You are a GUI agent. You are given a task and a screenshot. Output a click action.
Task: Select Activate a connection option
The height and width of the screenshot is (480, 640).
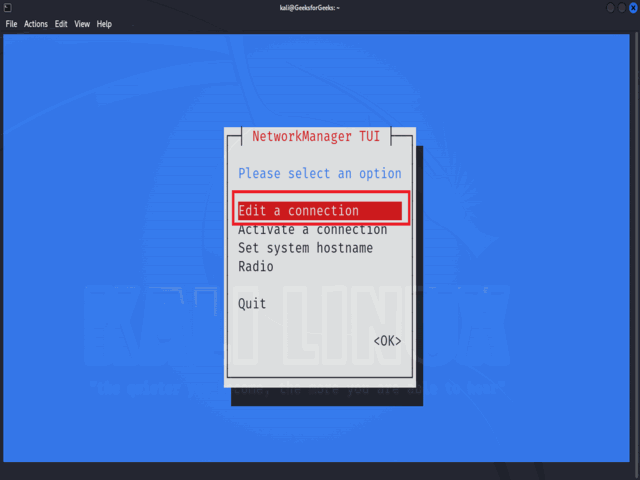313,230
